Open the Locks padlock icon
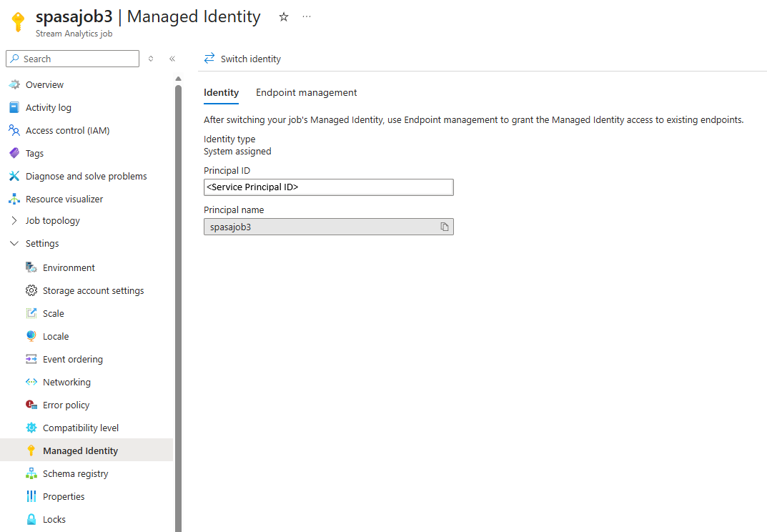The image size is (767, 532). [31, 519]
